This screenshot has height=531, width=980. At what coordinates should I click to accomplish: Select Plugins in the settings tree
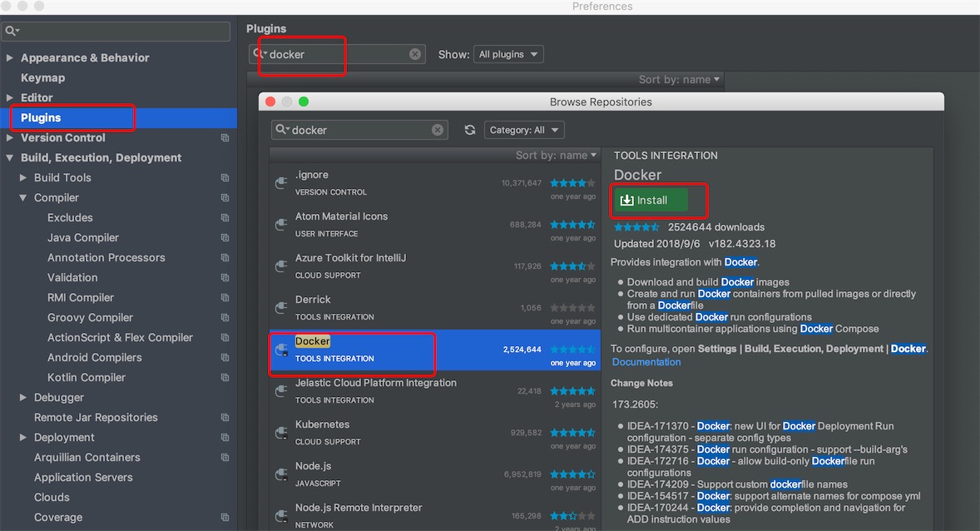click(119, 117)
